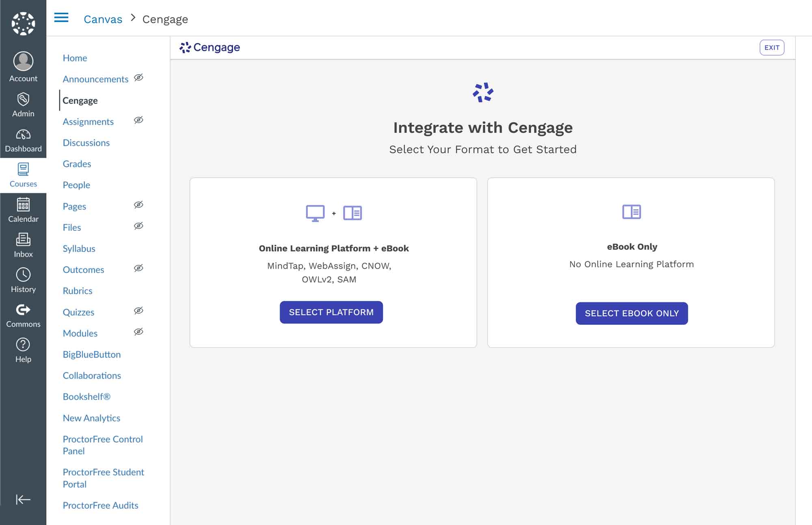Click the large Cengage burst logo

[483, 93]
